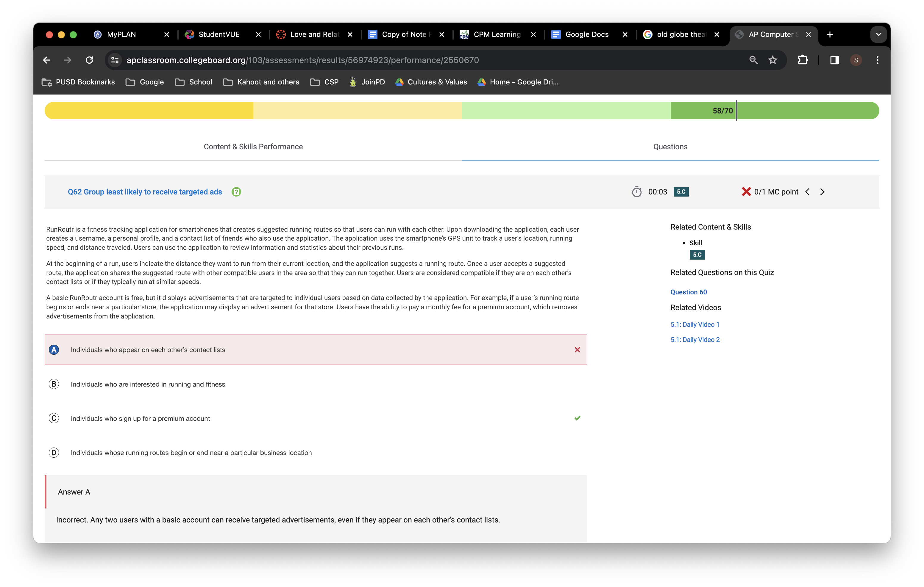View site information icon beside the URL
This screenshot has height=587, width=924.
click(114, 60)
